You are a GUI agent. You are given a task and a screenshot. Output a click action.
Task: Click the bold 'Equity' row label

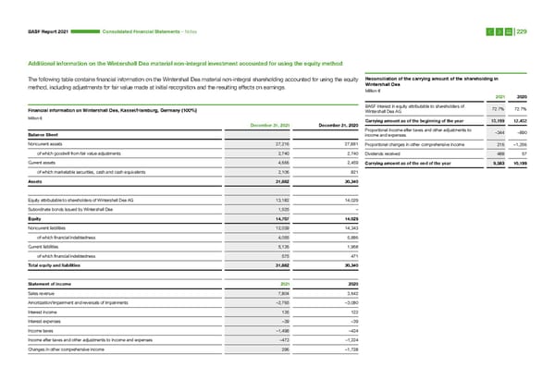click(x=34, y=219)
